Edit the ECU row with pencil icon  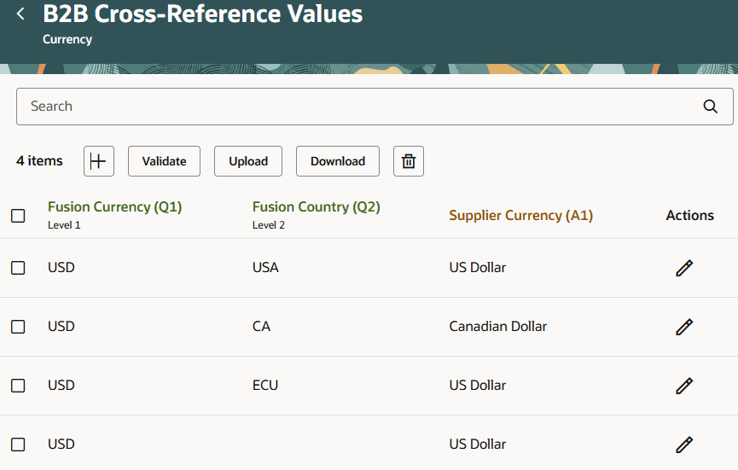(x=684, y=386)
